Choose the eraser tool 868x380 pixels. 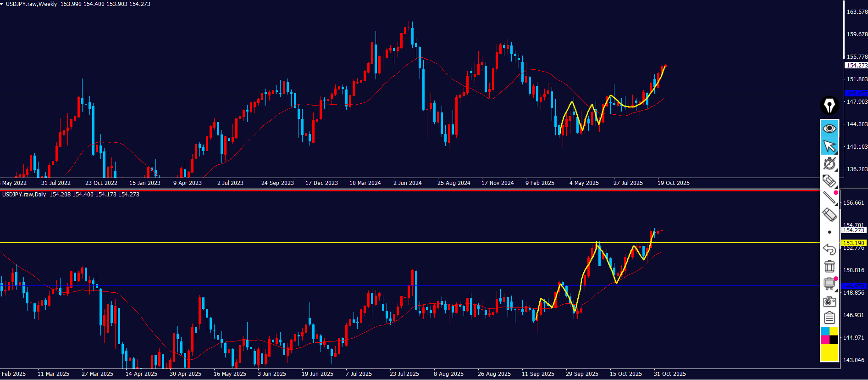click(829, 215)
